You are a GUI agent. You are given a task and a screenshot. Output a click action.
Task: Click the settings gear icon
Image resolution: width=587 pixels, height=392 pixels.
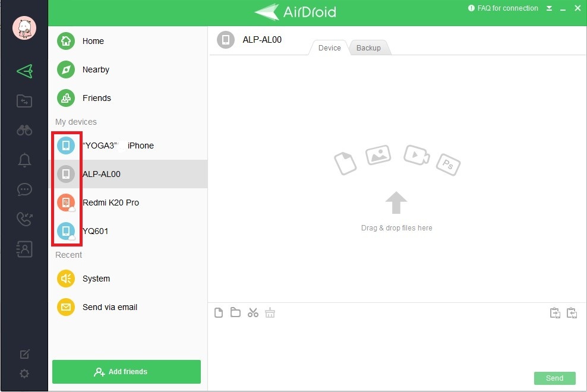coord(24,374)
